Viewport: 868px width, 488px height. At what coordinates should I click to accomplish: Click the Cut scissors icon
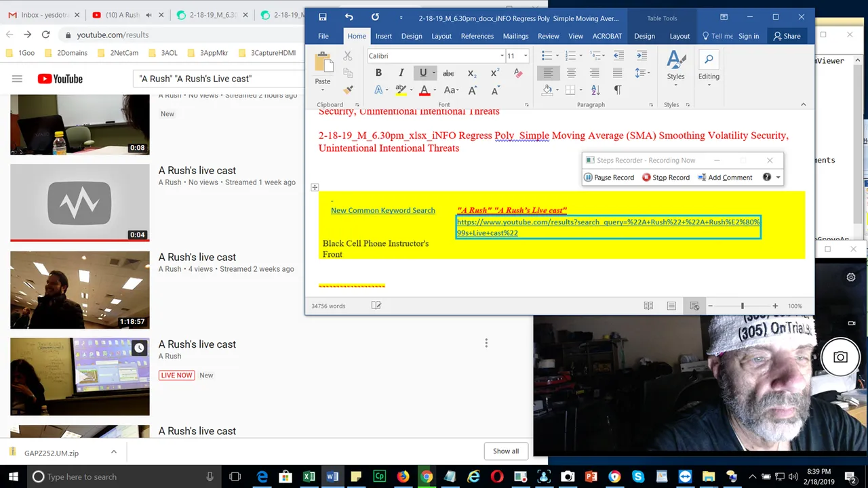coord(348,56)
